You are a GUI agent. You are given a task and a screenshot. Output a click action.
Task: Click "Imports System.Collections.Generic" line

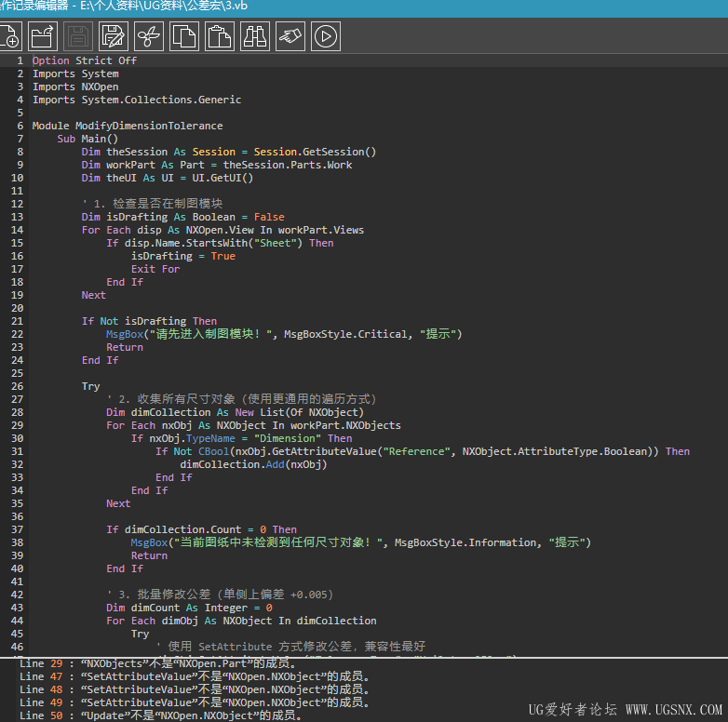pyautogui.click(x=137, y=100)
